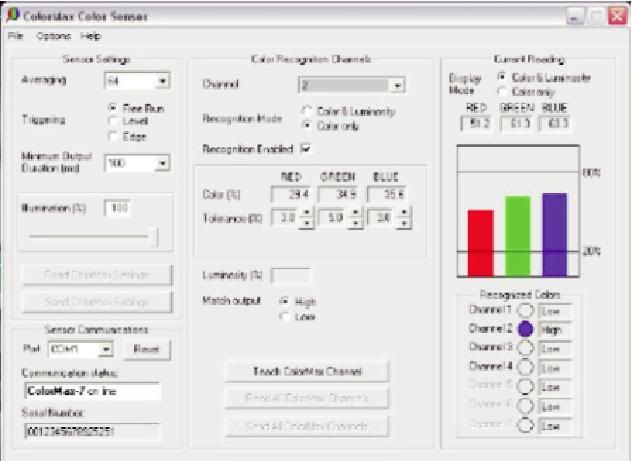Click the Channel 3 indicator circle
The image size is (632, 461).
(x=525, y=348)
